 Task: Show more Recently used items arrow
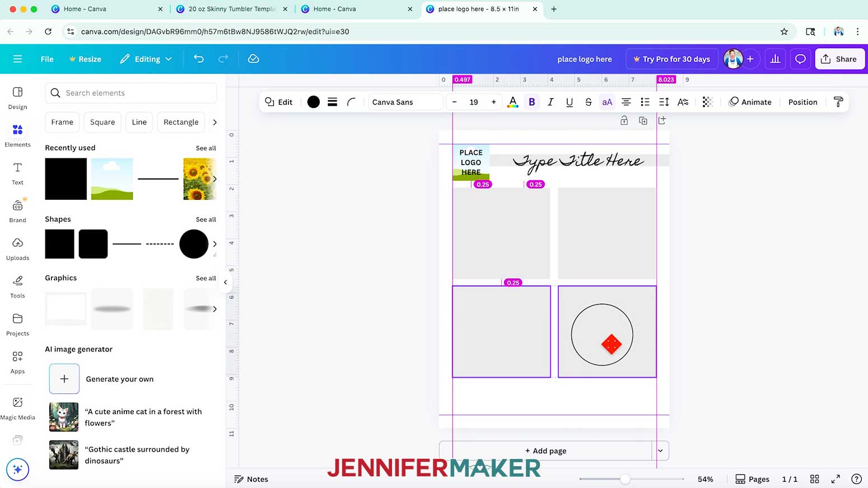(x=214, y=179)
